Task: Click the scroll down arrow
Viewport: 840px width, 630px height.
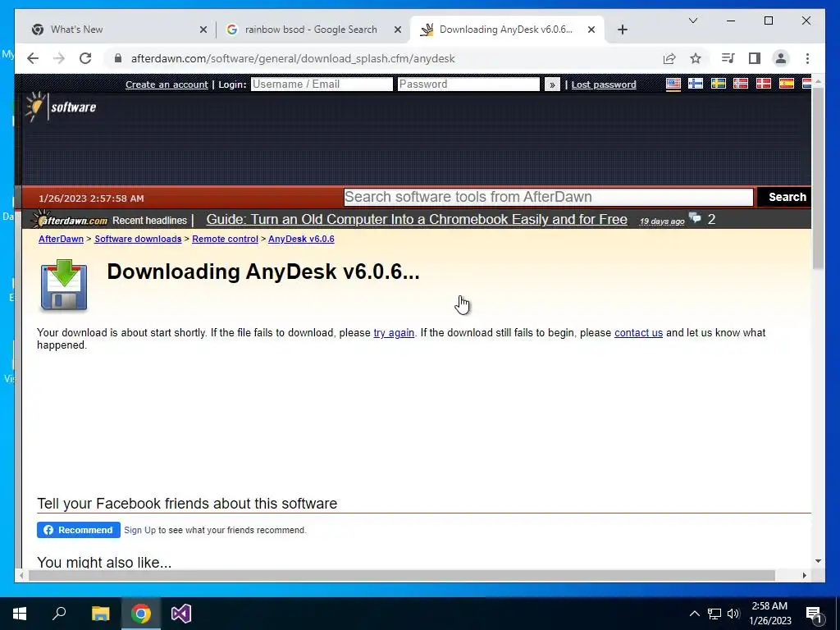Action: point(818,561)
